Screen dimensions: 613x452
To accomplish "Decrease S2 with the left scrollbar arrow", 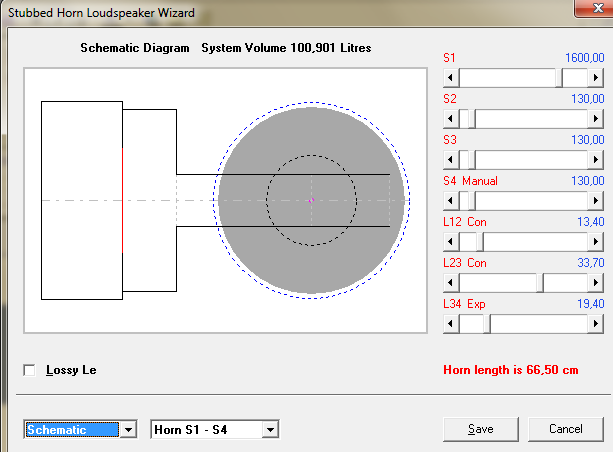I will (x=451, y=118).
